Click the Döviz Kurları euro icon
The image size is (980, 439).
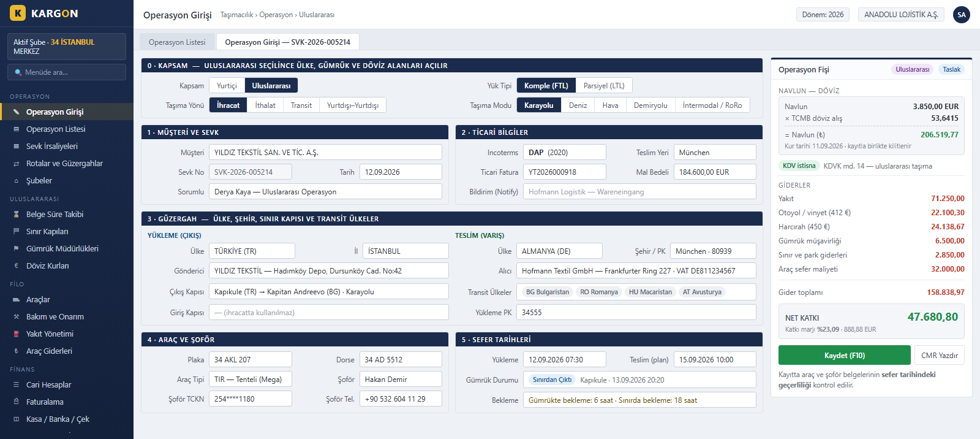[17, 265]
